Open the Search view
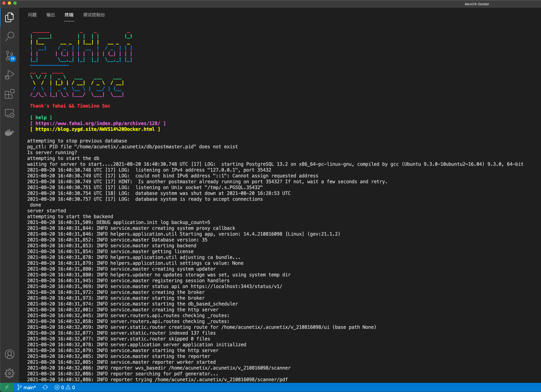The height and width of the screenshot is (392, 541). (9, 36)
